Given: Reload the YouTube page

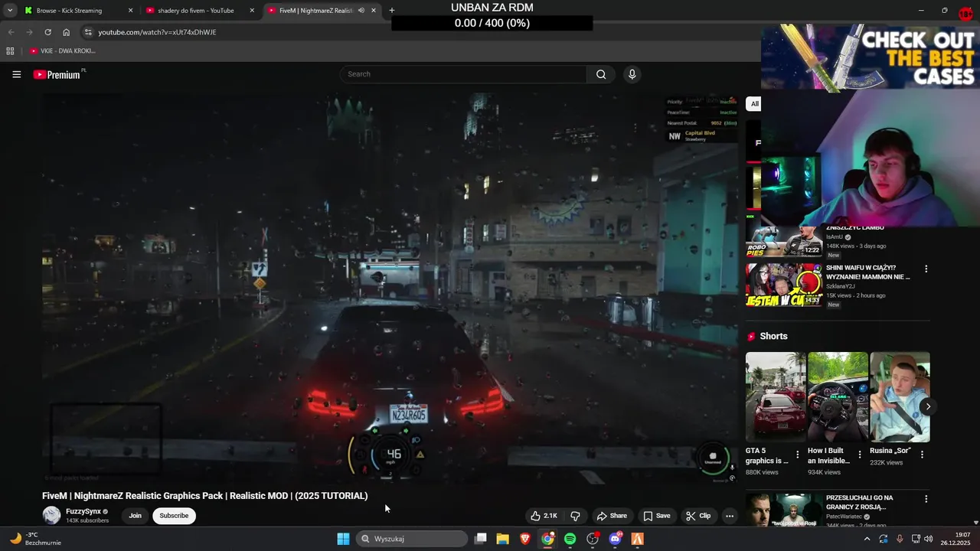Looking at the screenshot, I should [x=47, y=32].
